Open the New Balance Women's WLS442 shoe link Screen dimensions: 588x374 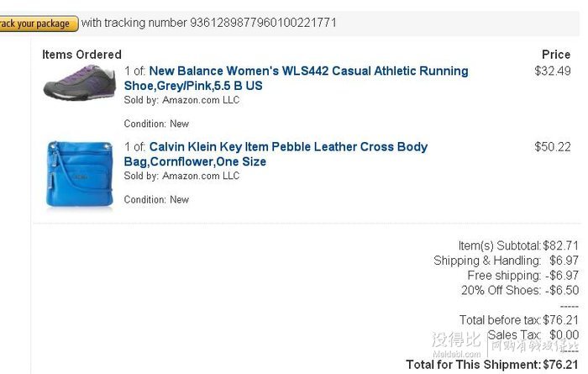[x=296, y=78]
